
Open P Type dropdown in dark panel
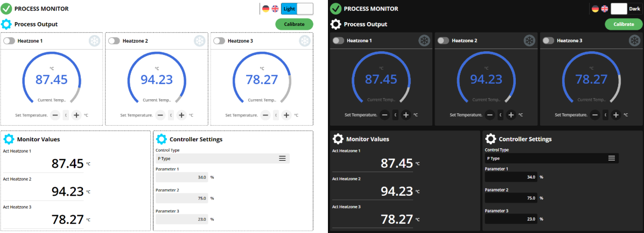(x=551, y=158)
